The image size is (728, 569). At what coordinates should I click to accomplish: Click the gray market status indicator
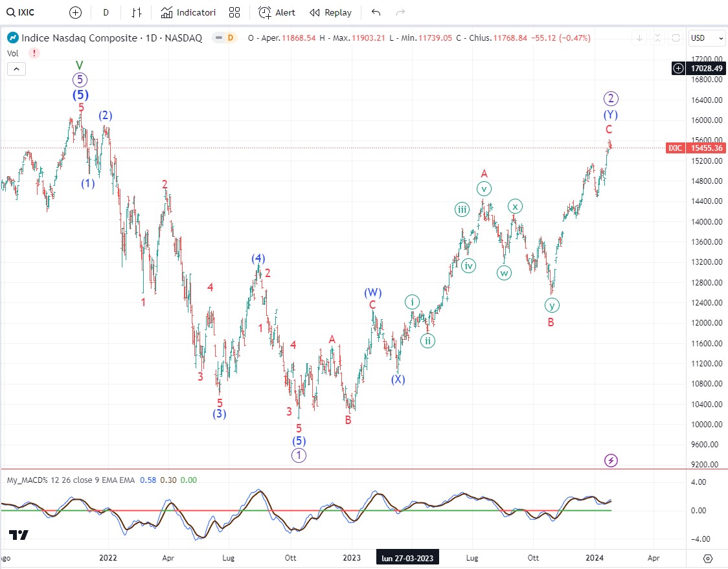point(219,38)
